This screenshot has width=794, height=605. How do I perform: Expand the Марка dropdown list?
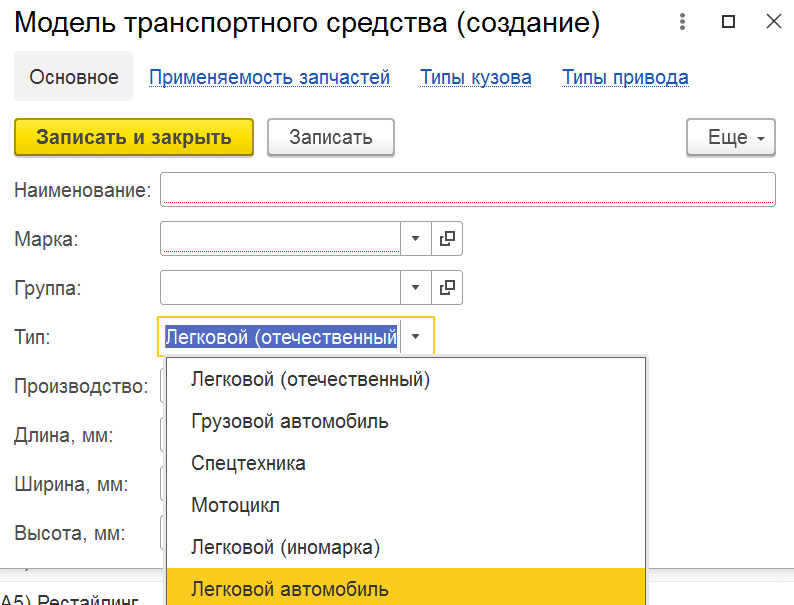pos(416,238)
